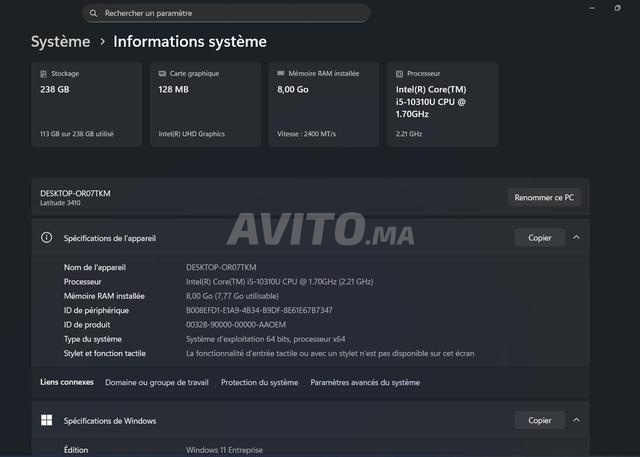Click the Processeur card icon
This screenshot has height=457, width=640.
[399, 74]
